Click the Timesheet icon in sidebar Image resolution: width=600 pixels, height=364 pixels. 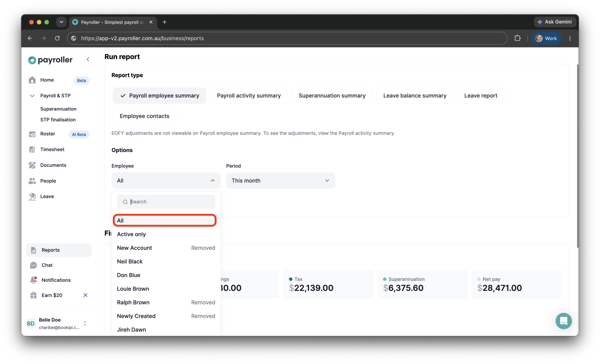32,150
